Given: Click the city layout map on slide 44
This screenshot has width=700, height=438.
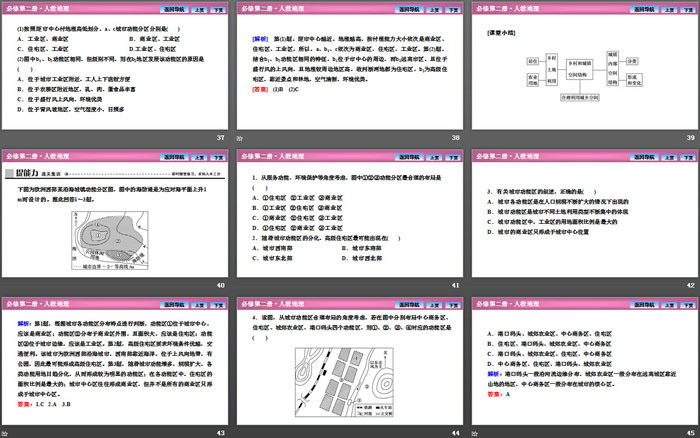Looking at the screenshot, I should tap(344, 382).
